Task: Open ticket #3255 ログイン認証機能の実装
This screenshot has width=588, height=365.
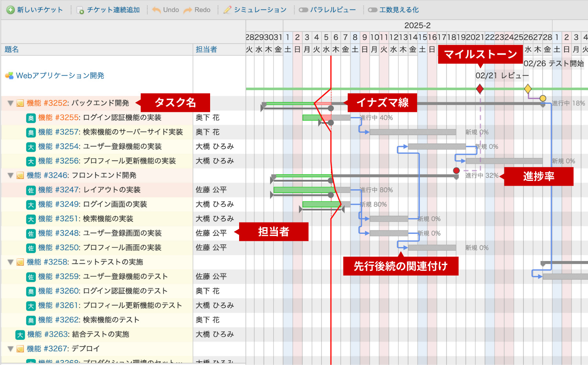Action: (100, 118)
